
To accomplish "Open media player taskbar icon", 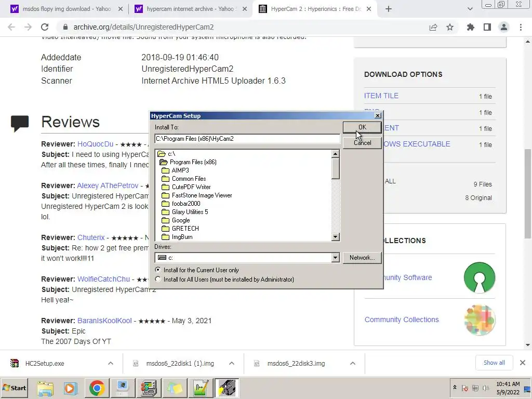I will 71,388.
